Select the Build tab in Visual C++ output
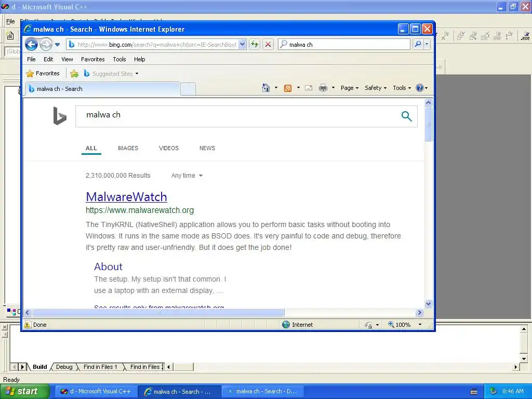The height and width of the screenshot is (399, 532). click(x=39, y=367)
